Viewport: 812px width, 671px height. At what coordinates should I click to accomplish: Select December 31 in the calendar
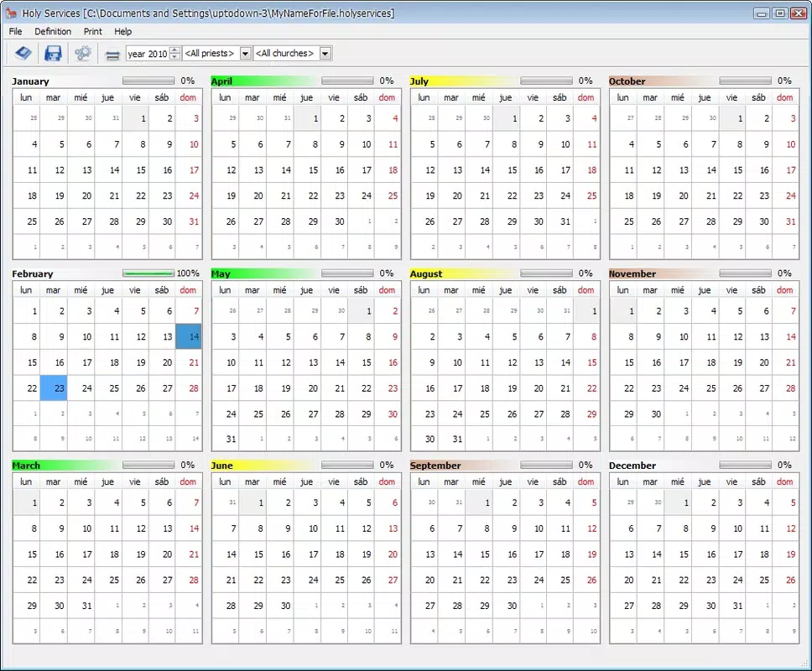732,606
